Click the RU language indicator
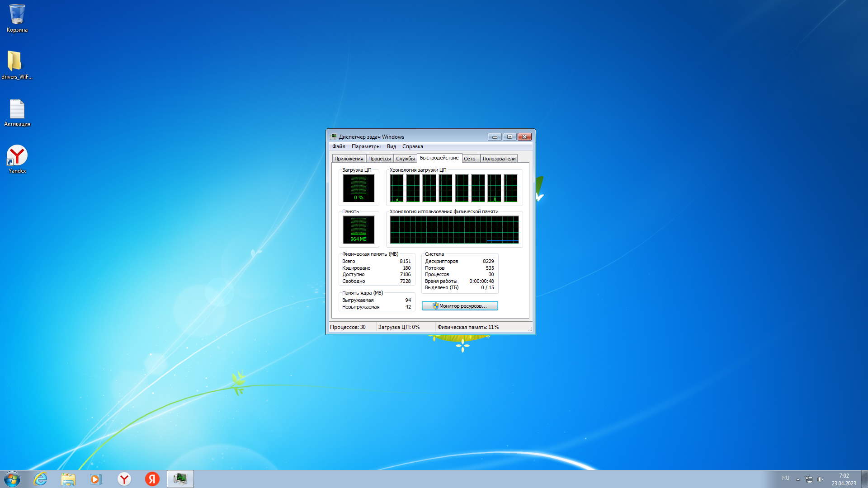 [786, 478]
